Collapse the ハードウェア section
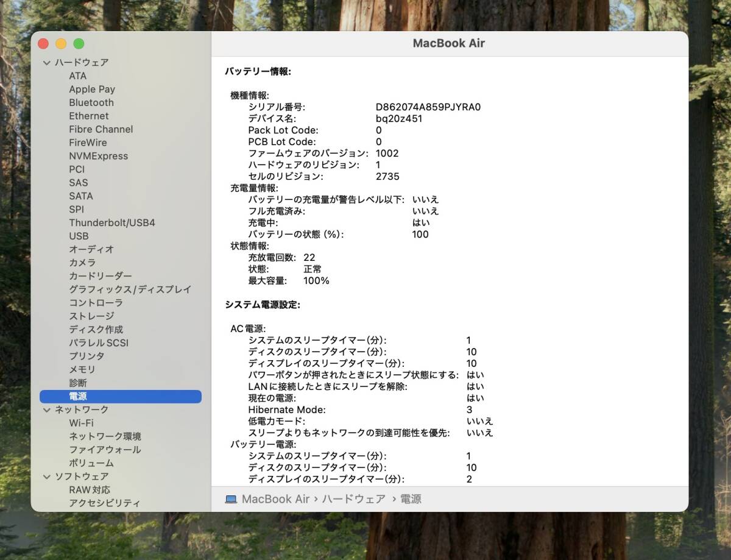The width and height of the screenshot is (731, 560). (46, 63)
